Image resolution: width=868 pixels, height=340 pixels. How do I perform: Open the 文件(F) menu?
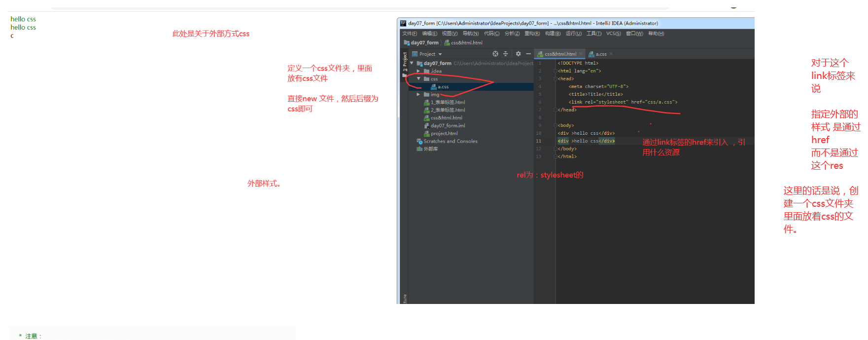pos(410,34)
